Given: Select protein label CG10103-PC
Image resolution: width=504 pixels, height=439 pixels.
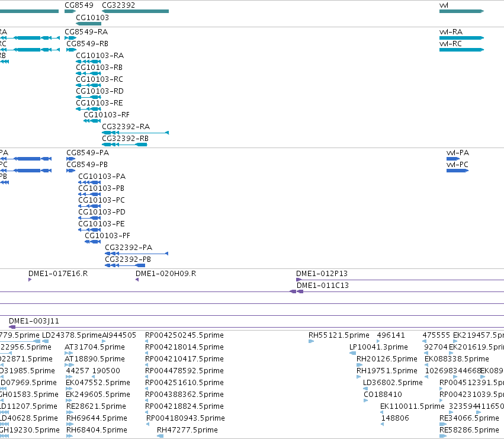Looking at the screenshot, I should (102, 200).
